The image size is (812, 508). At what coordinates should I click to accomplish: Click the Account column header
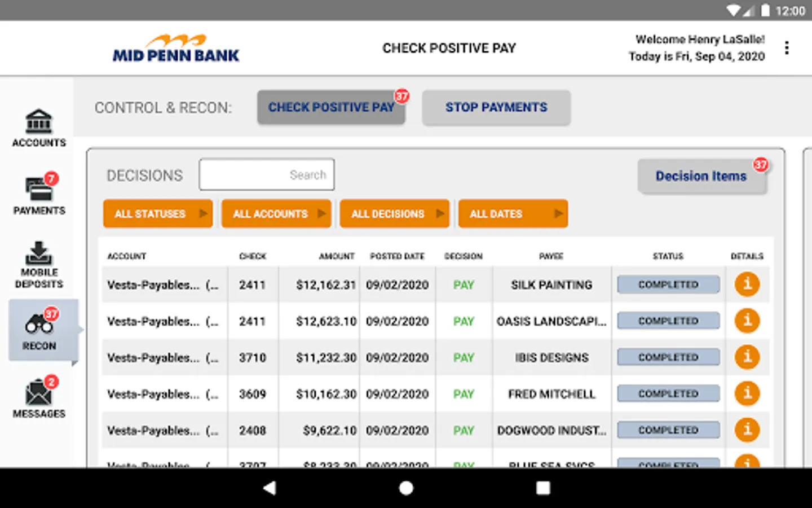127,256
